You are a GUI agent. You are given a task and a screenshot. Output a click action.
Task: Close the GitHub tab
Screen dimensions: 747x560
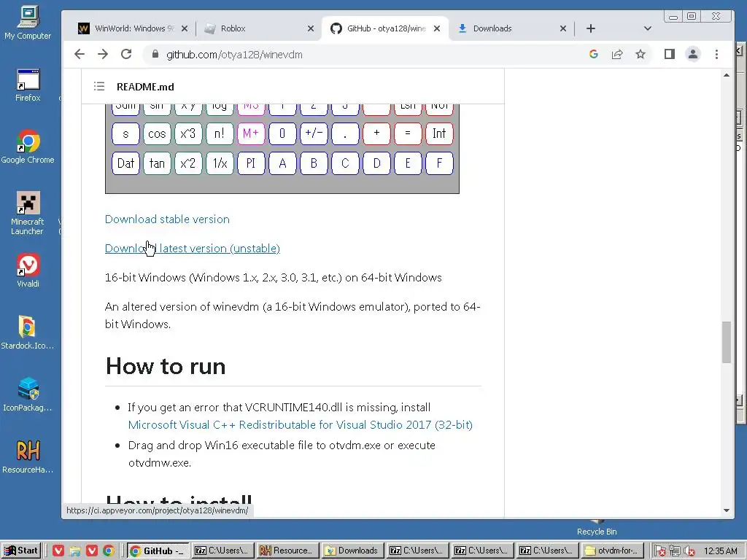click(437, 28)
